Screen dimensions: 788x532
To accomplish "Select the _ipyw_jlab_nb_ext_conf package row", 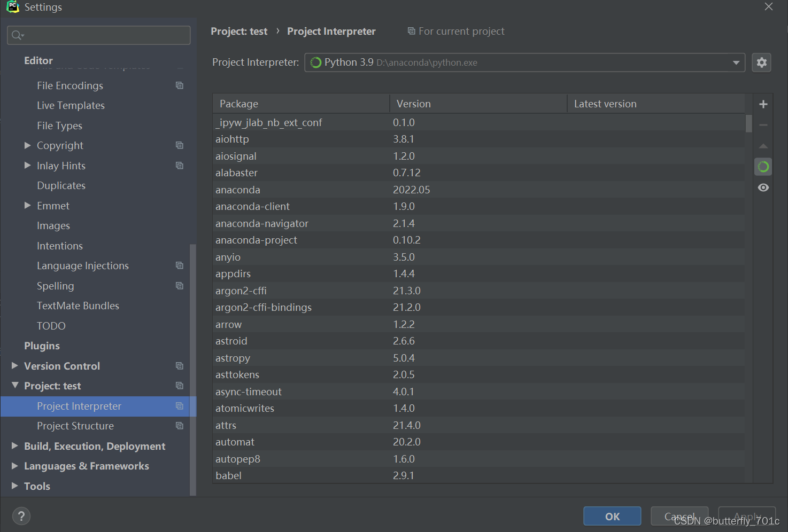I will tap(478, 122).
